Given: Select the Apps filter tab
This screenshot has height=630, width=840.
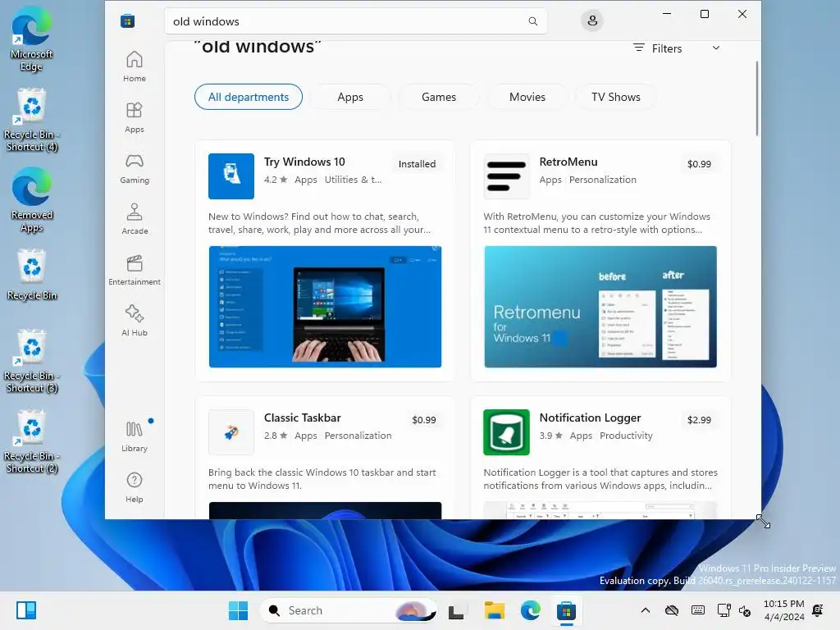Looking at the screenshot, I should coord(349,97).
